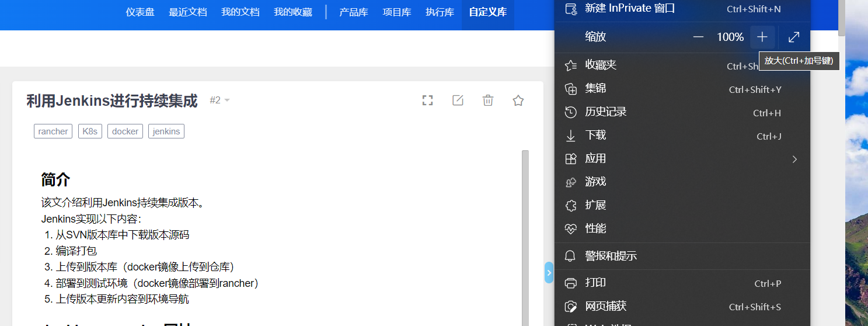Click the 收藏夹 star icon
Viewport: 868px width, 326px height.
click(571, 65)
